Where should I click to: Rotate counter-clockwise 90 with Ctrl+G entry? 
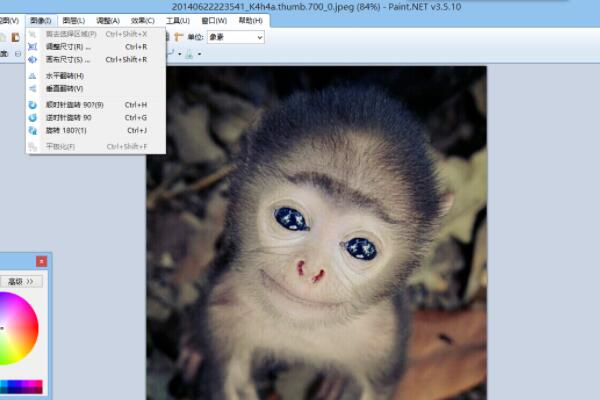coord(96,118)
